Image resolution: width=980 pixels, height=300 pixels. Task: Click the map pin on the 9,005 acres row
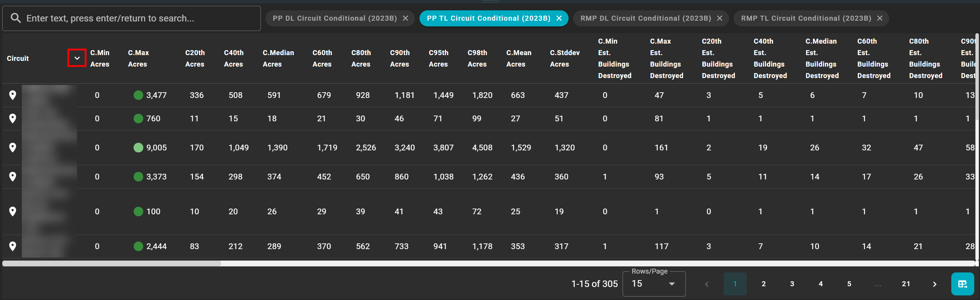click(13, 148)
